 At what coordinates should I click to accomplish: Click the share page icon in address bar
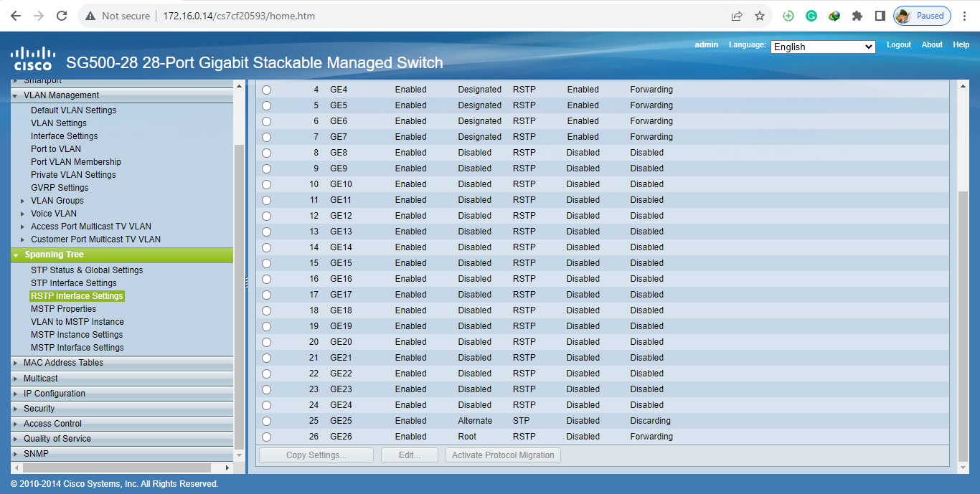(x=737, y=16)
